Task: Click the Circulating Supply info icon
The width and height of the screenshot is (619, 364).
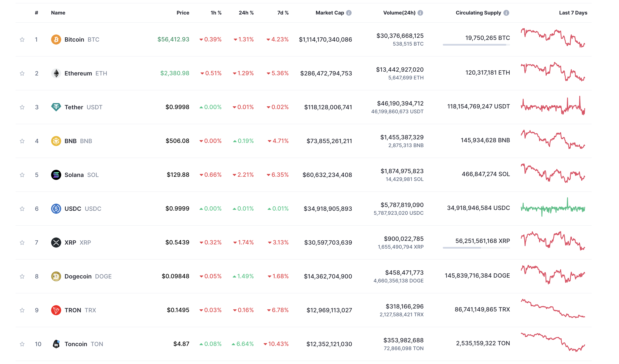Action: pyautogui.click(x=506, y=13)
